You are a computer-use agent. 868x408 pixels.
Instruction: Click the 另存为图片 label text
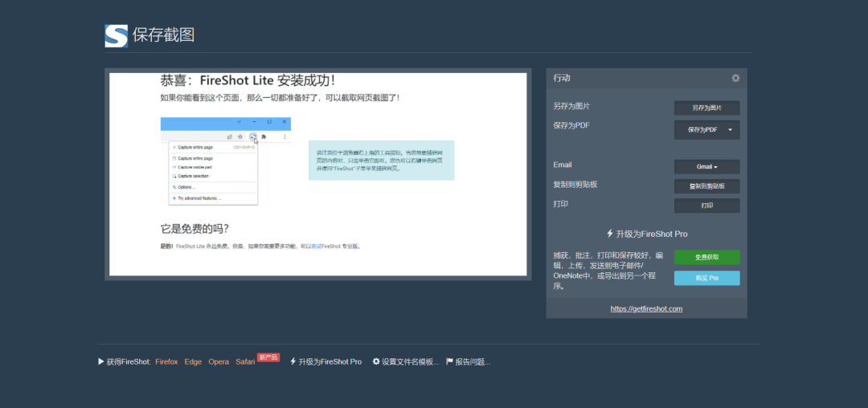[571, 105]
